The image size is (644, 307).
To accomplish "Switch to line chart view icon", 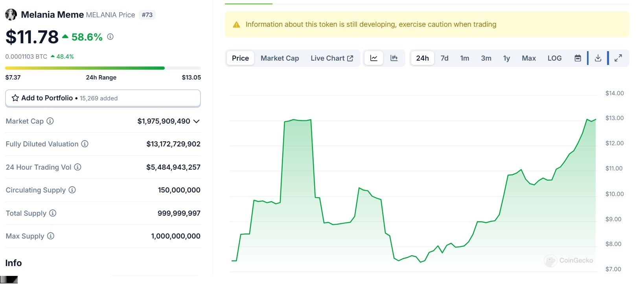I will pos(374,58).
